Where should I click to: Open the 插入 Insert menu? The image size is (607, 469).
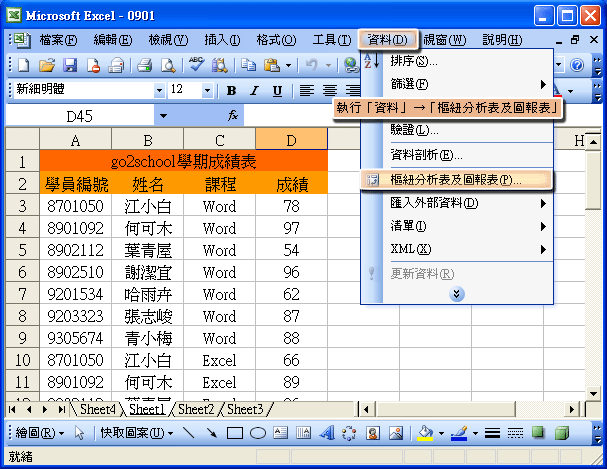click(x=222, y=40)
